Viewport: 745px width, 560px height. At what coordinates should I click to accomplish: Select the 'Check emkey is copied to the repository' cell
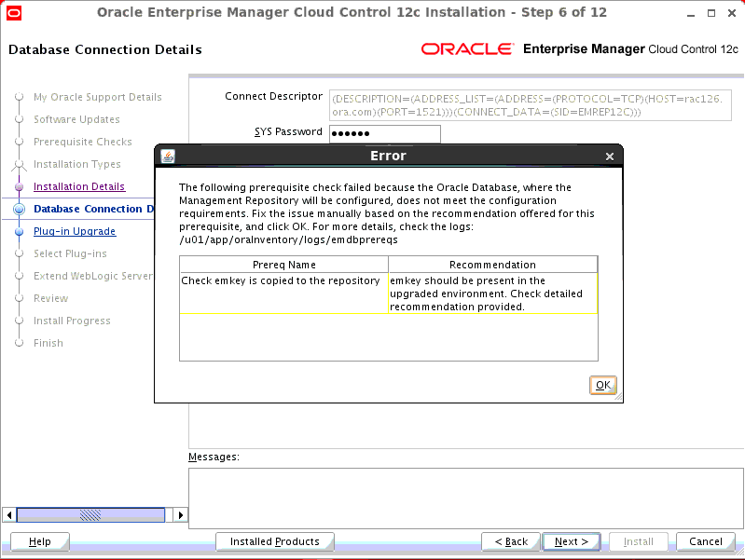coord(284,294)
